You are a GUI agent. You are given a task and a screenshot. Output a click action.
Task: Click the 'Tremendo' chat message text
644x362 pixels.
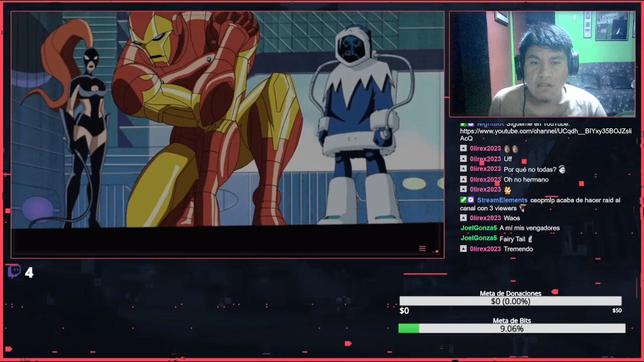pos(518,249)
